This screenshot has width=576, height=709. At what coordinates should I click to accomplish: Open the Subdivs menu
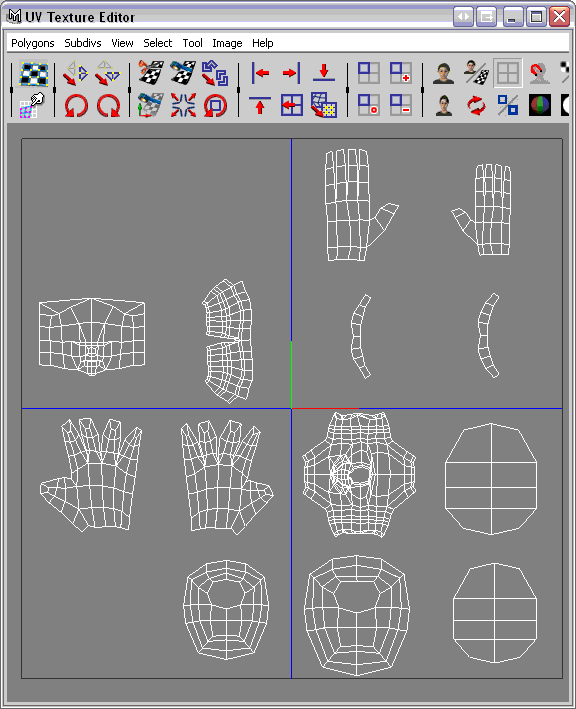click(x=83, y=43)
